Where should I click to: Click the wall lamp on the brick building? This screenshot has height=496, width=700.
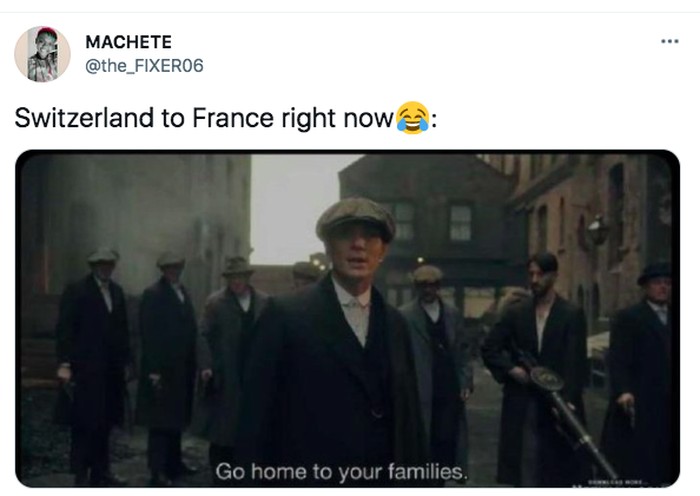point(597,230)
